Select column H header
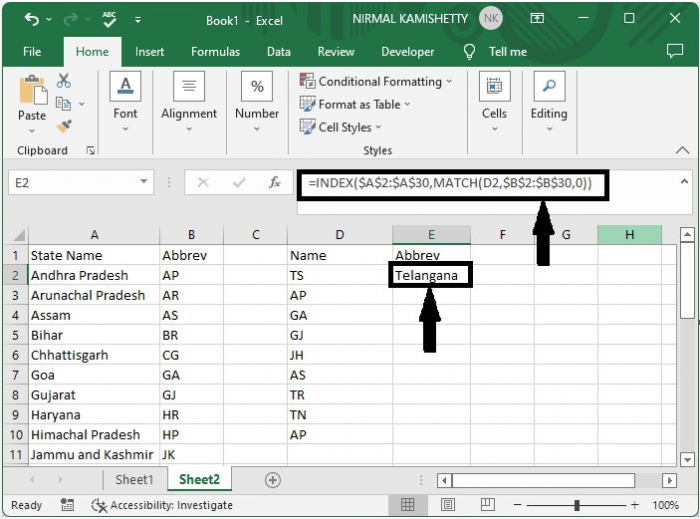This screenshot has height=519, width=700. [x=629, y=235]
